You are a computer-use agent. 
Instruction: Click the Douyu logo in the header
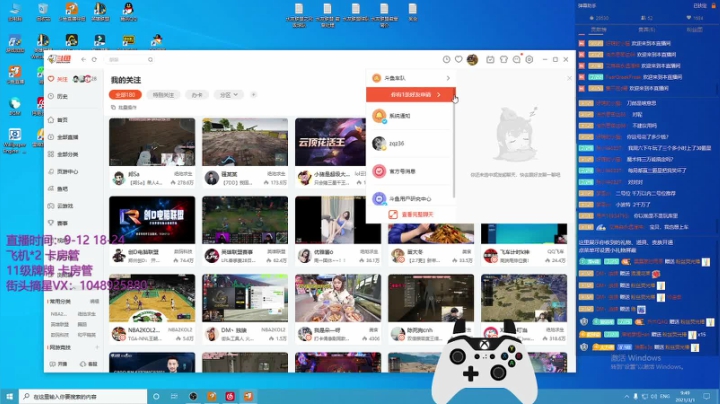coord(60,59)
